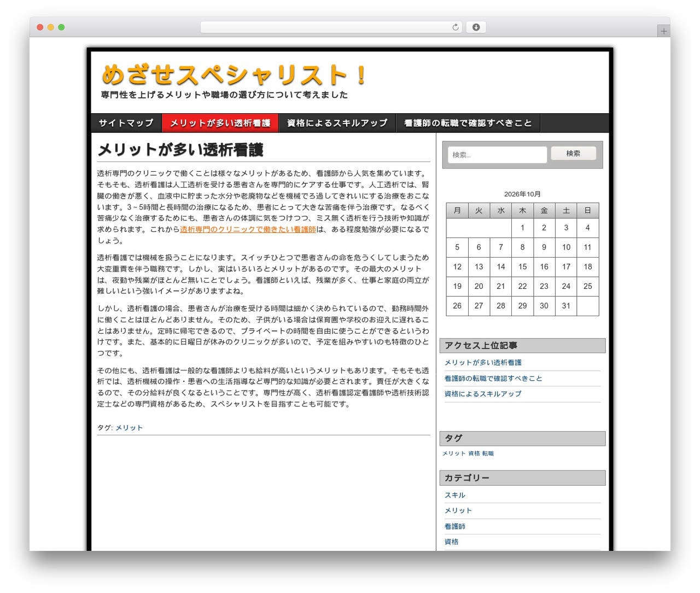Select date 22 in the calendar
Viewport: 700px width, 593px height.
(522, 286)
